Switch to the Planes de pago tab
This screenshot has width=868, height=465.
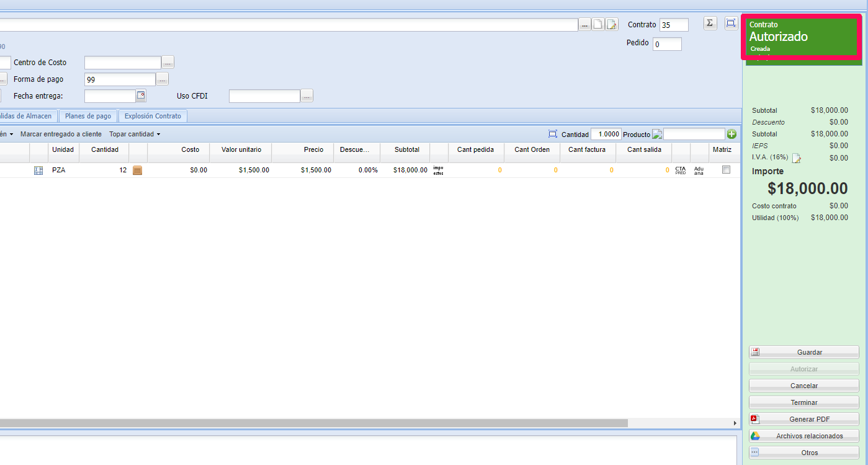point(87,116)
